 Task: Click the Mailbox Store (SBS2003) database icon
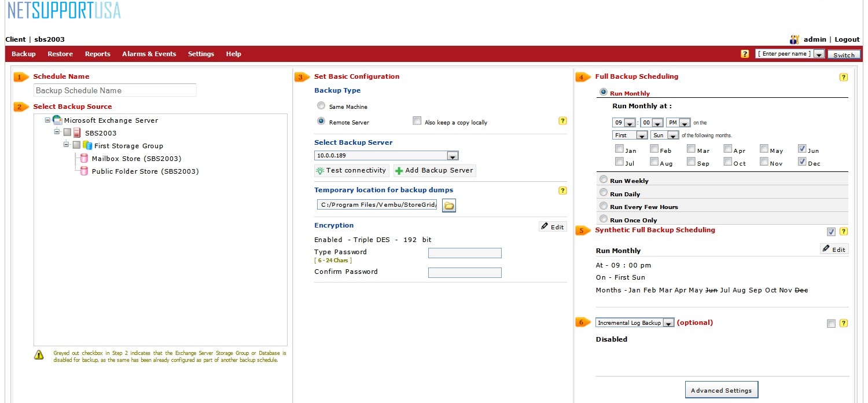84,159
